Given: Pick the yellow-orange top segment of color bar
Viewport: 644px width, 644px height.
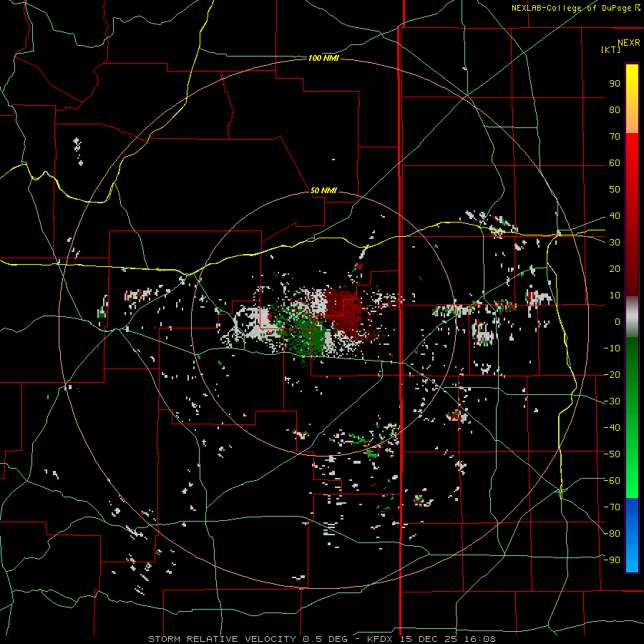Looking at the screenshot, I should [632, 99].
